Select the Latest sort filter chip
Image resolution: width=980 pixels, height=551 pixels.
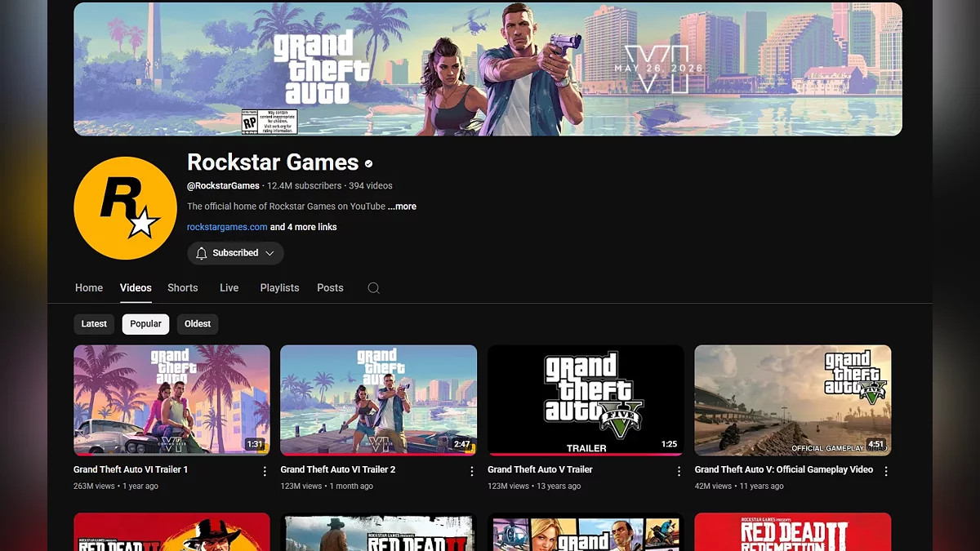[94, 324]
